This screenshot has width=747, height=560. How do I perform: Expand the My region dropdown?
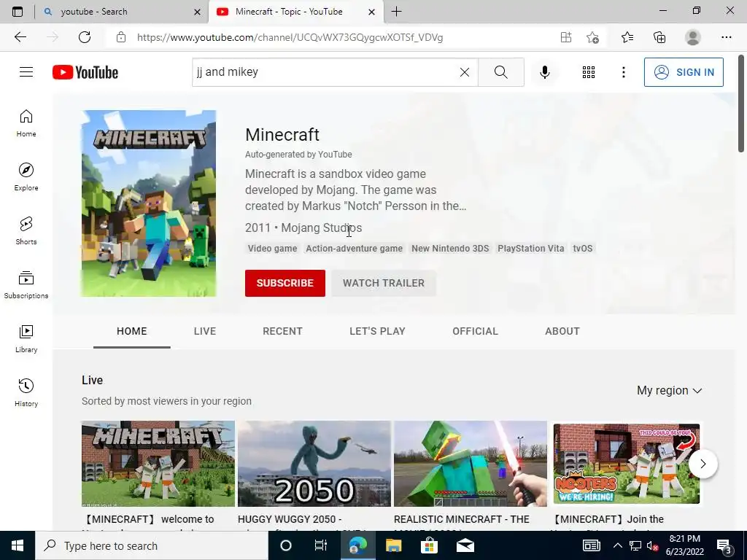click(x=670, y=391)
